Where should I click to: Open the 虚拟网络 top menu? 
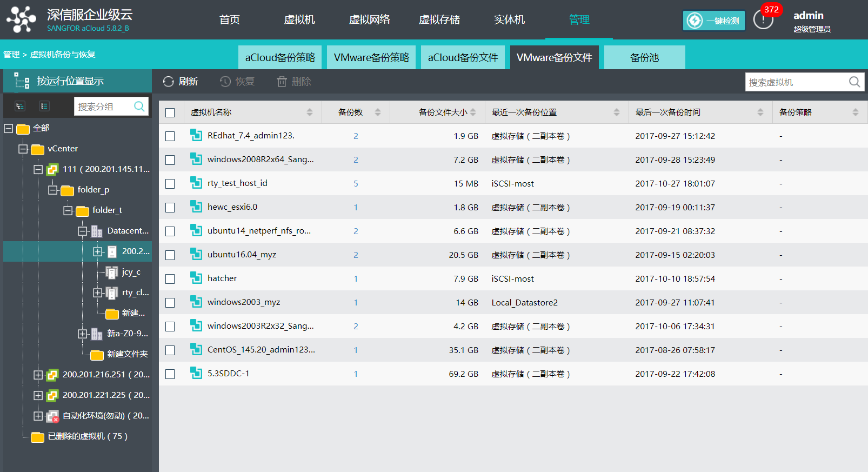coord(369,19)
